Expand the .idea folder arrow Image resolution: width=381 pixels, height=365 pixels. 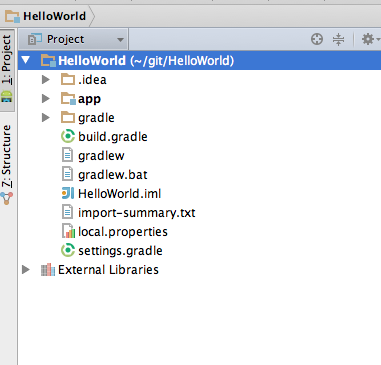tap(46, 79)
